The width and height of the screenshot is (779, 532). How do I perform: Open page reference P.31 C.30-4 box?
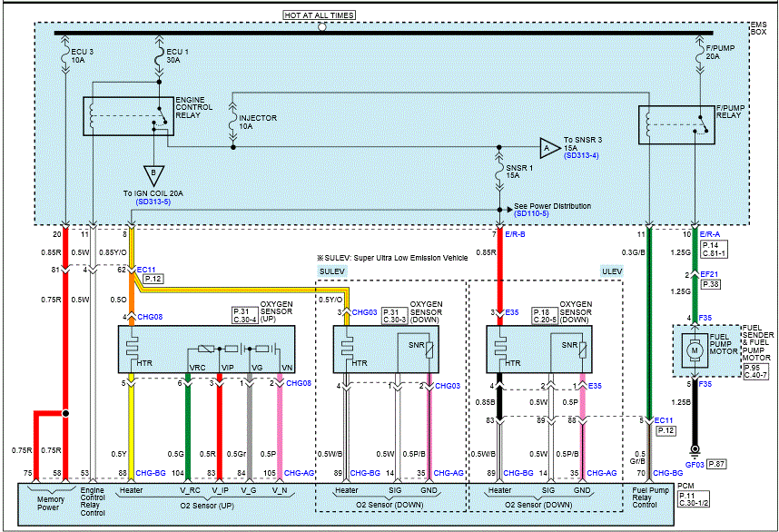pyautogui.click(x=246, y=314)
